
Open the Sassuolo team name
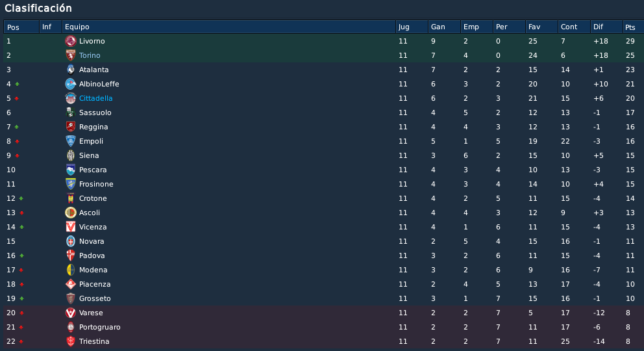pyautogui.click(x=95, y=112)
